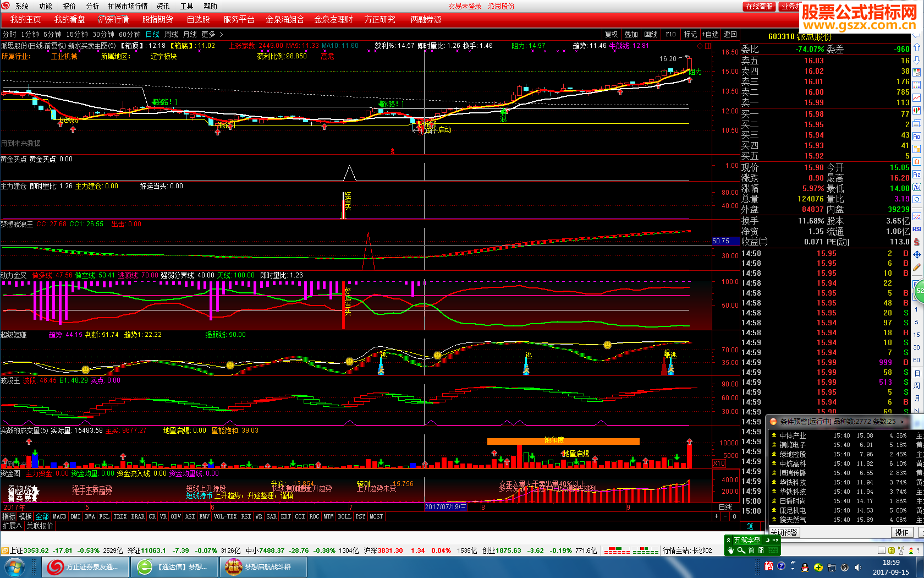924x578 pixels.
Task: Open the 分析 menu
Action: 92,6
